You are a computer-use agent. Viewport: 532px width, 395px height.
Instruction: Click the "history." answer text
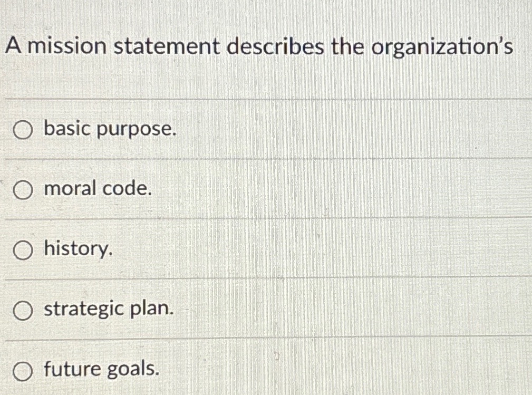coord(76,249)
